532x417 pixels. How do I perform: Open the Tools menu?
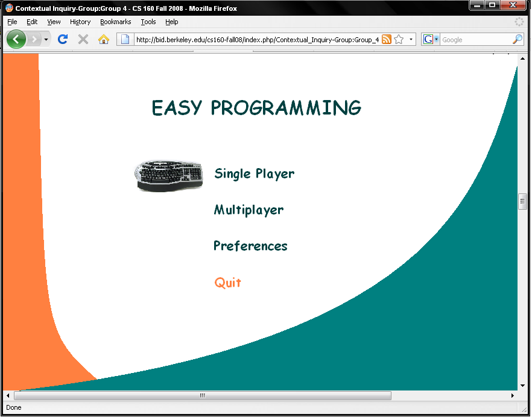(x=148, y=22)
